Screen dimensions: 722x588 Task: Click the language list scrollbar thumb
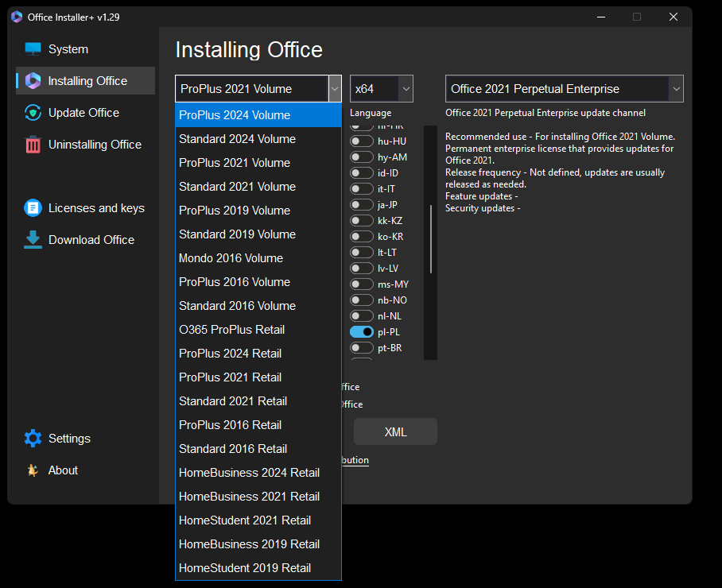point(431,239)
